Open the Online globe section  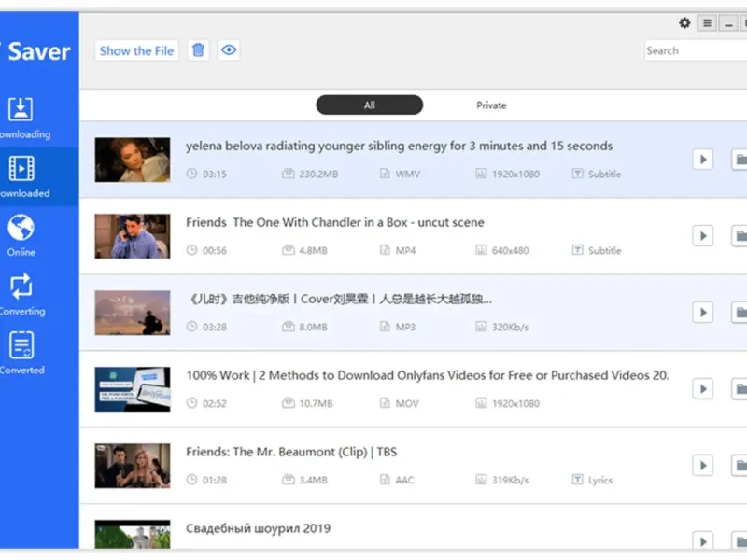[x=21, y=236]
